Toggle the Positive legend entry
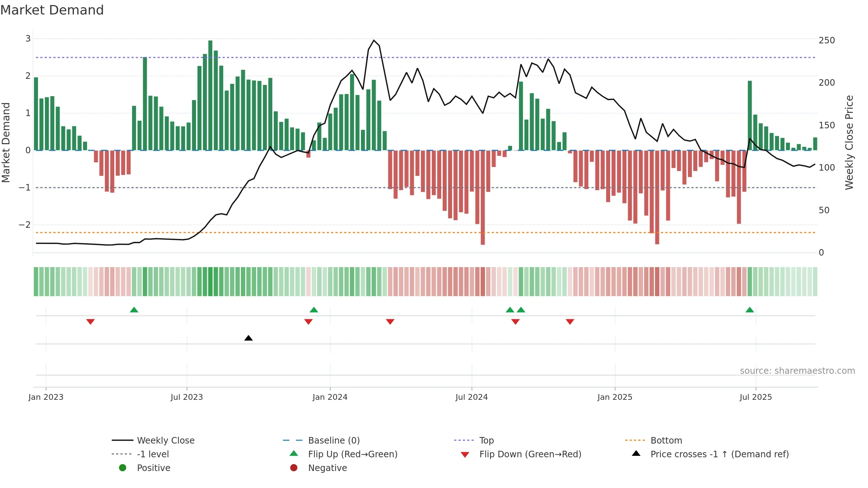 click(x=145, y=468)
